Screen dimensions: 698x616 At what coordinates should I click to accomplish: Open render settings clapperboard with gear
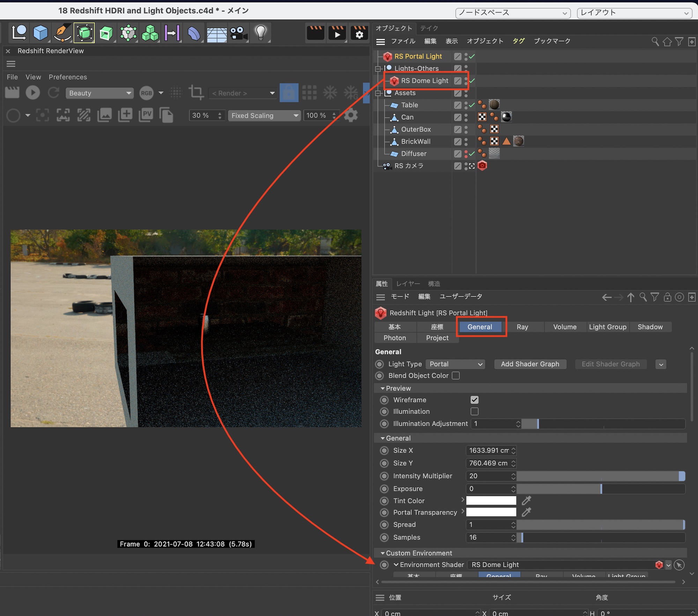click(359, 33)
